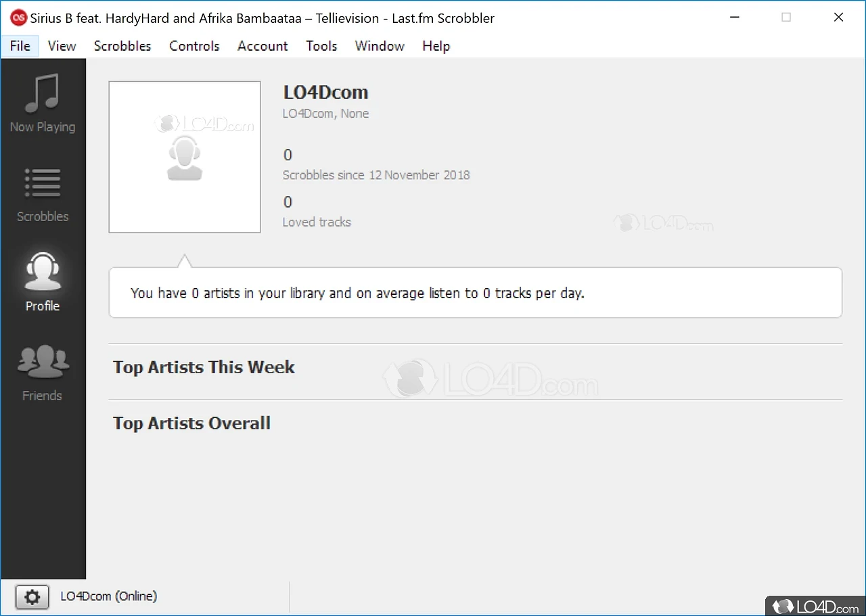The image size is (866, 616).
Task: Open the Help menu
Action: coord(436,46)
